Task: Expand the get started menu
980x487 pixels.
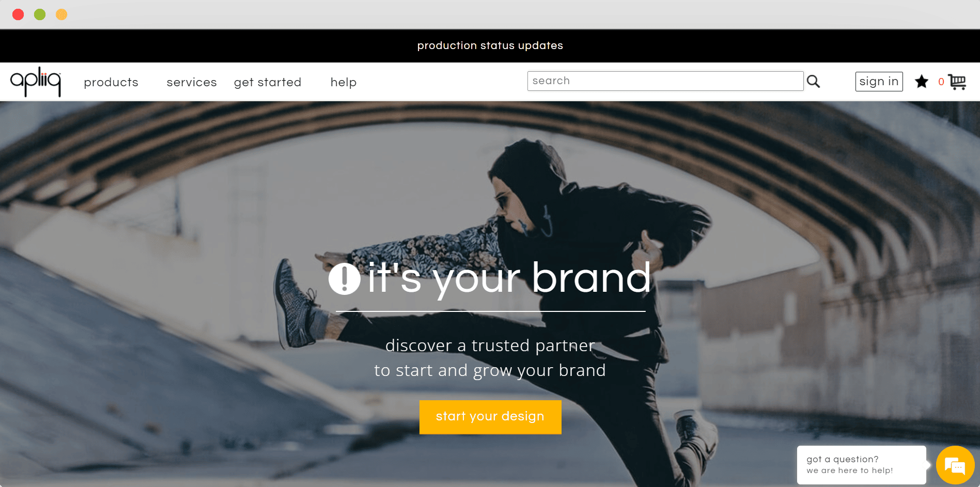Action: tap(268, 82)
